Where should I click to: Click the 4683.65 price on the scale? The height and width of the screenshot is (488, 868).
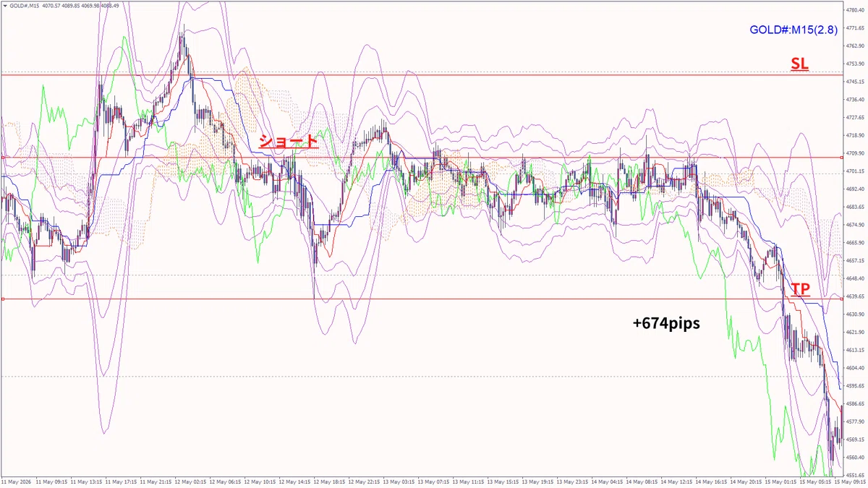[x=855, y=207]
